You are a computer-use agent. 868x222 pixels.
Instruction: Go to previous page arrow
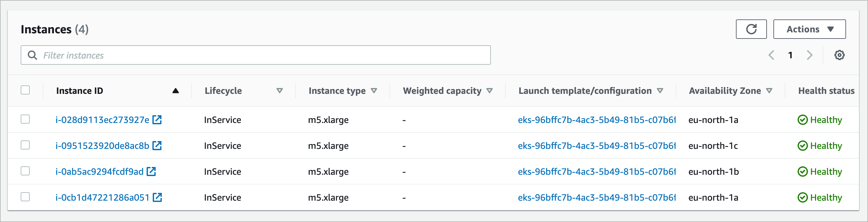[x=771, y=55]
